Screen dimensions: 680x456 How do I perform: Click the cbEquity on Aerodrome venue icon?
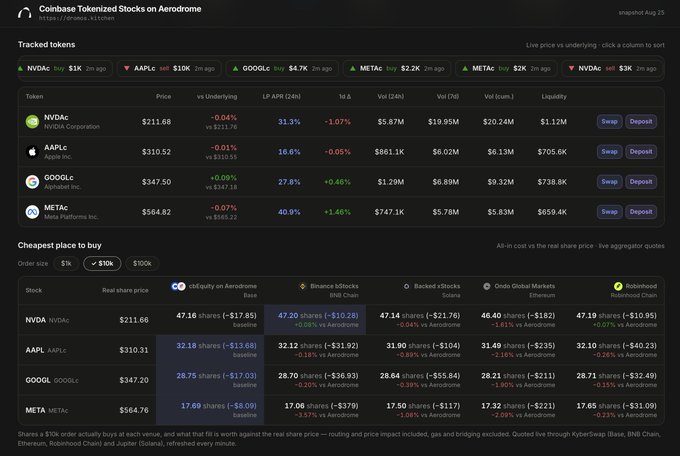178,286
